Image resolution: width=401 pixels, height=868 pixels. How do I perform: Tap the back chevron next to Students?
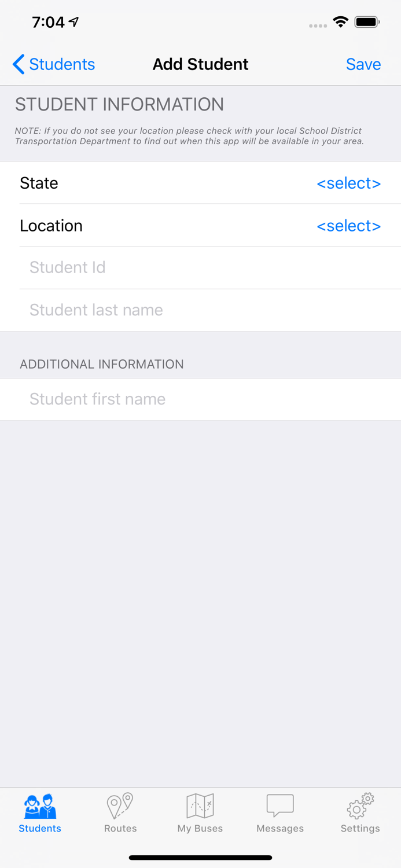[x=17, y=64]
